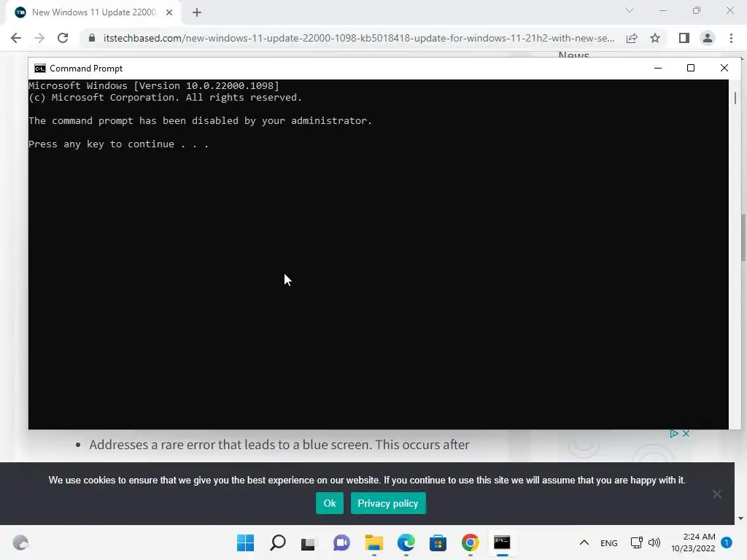
Task: Click the 'Addresses a rare error' bullet text
Action: (279, 445)
